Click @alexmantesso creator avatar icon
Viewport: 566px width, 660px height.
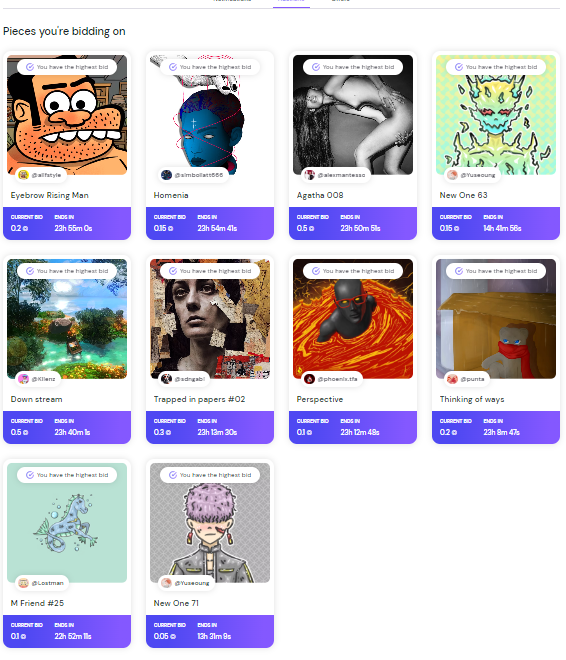[x=310, y=175]
